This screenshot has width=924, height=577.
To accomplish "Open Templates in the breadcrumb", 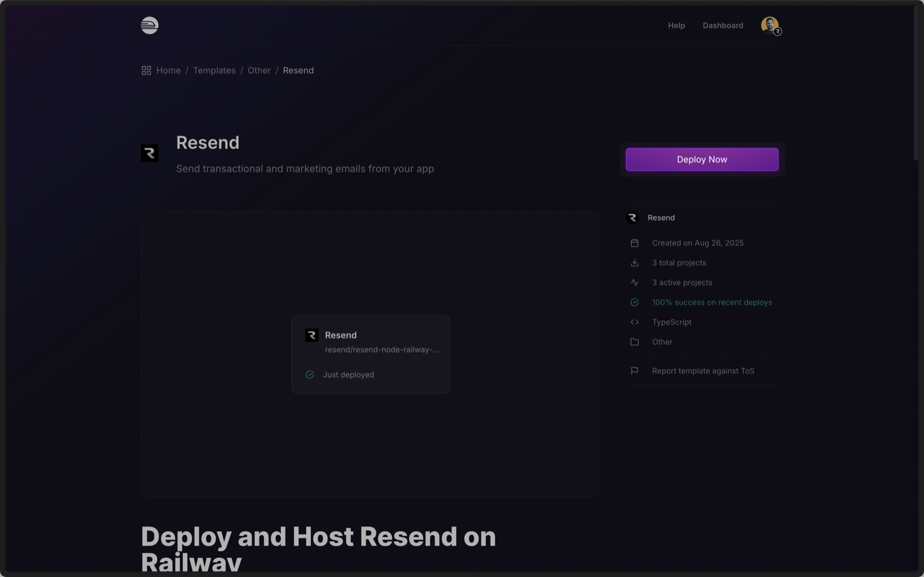I will (x=214, y=71).
